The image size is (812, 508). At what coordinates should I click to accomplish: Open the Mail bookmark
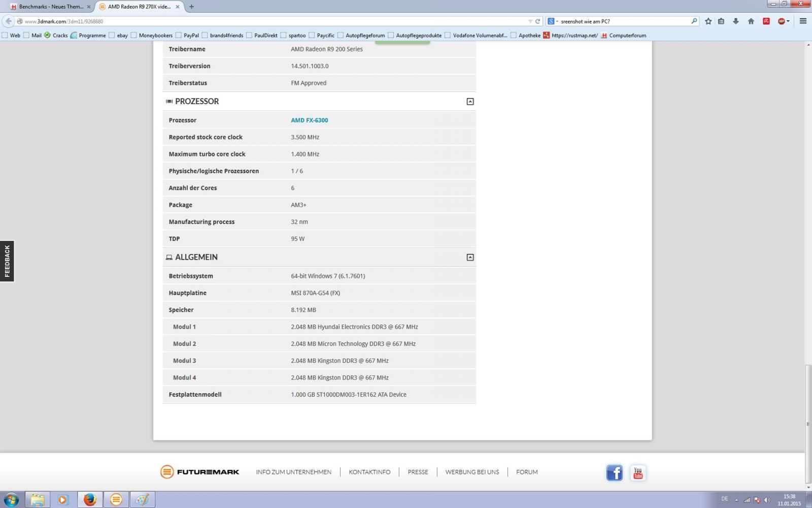click(32, 36)
